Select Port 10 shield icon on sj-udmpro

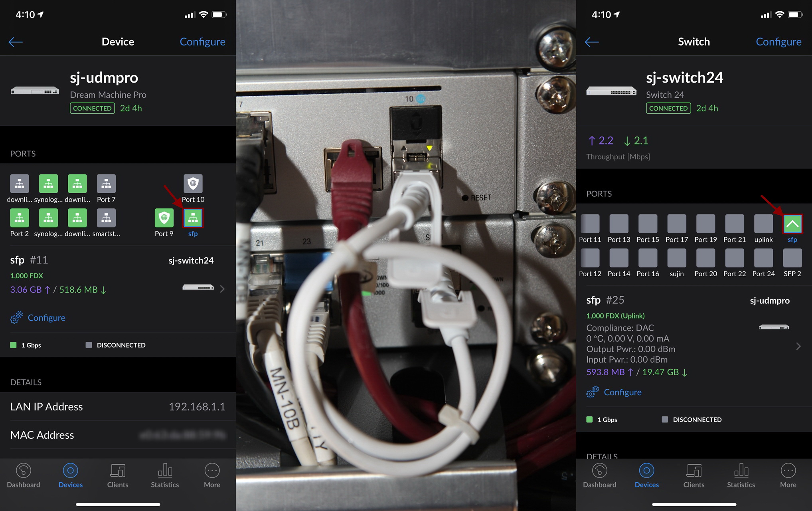coord(193,184)
